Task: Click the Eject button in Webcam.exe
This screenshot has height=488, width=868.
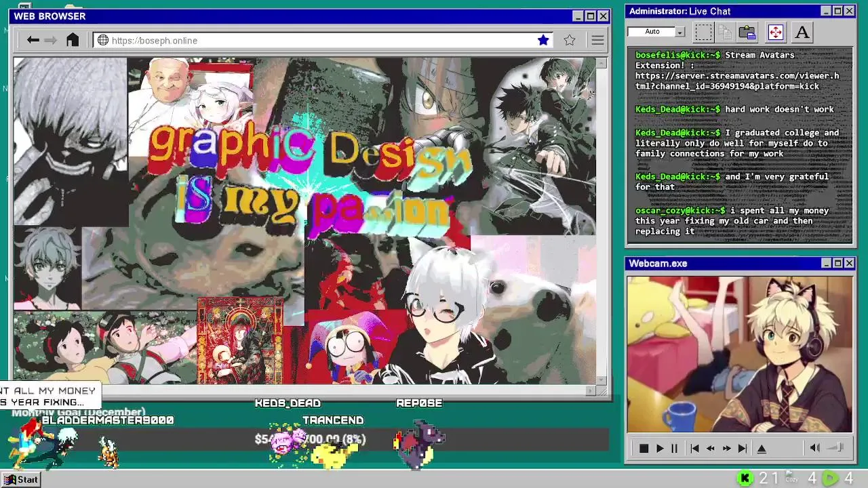Action: tap(762, 448)
